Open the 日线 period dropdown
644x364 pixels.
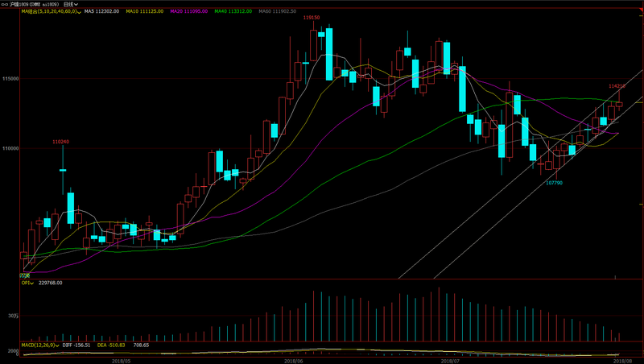(x=71, y=4)
